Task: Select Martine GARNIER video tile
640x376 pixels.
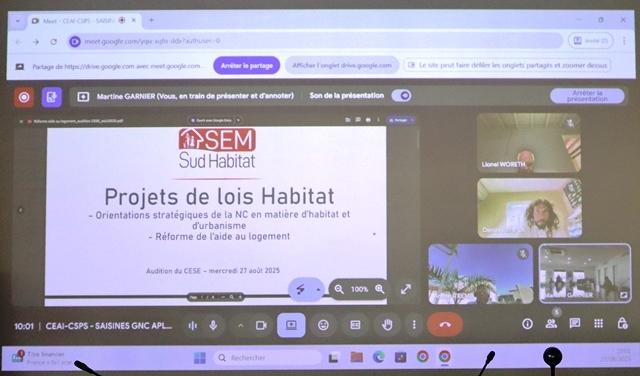Action: pyautogui.click(x=585, y=274)
